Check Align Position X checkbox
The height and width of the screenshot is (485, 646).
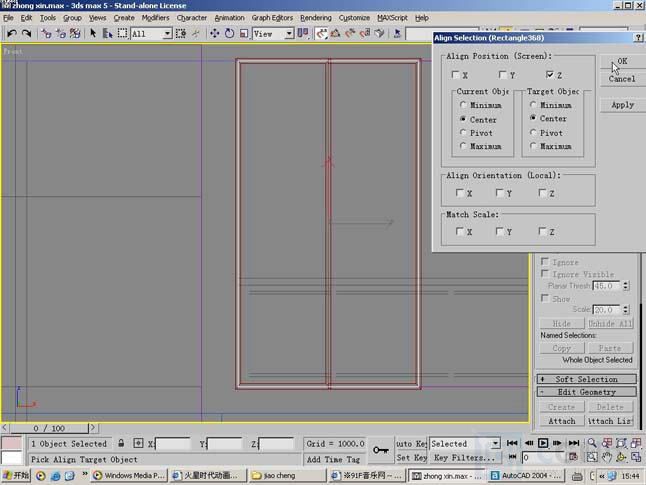pyautogui.click(x=455, y=75)
